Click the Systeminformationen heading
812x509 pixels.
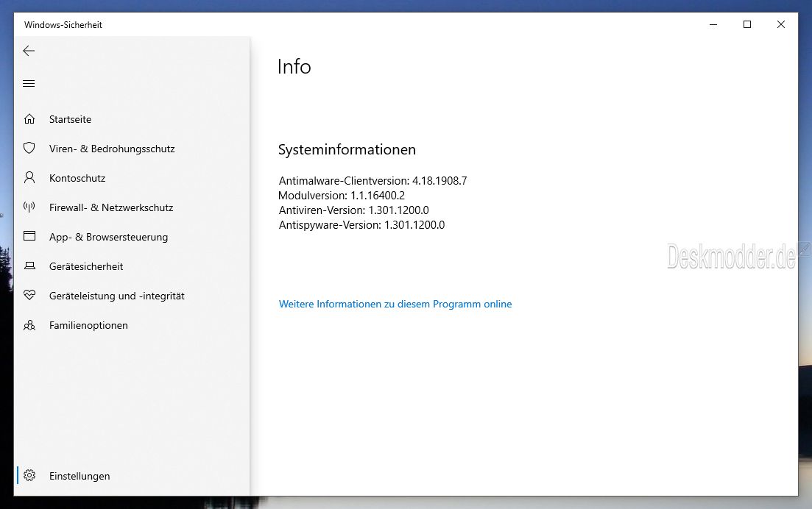coord(347,149)
